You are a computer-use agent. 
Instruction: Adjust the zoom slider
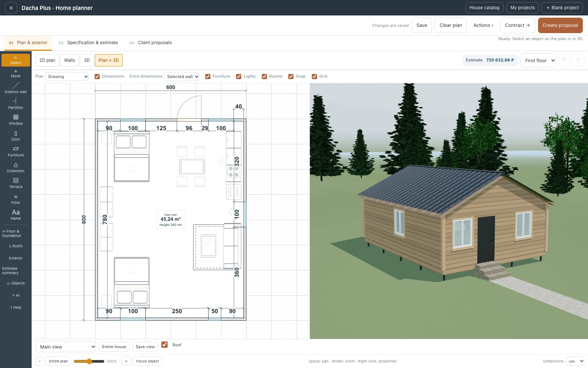89,361
